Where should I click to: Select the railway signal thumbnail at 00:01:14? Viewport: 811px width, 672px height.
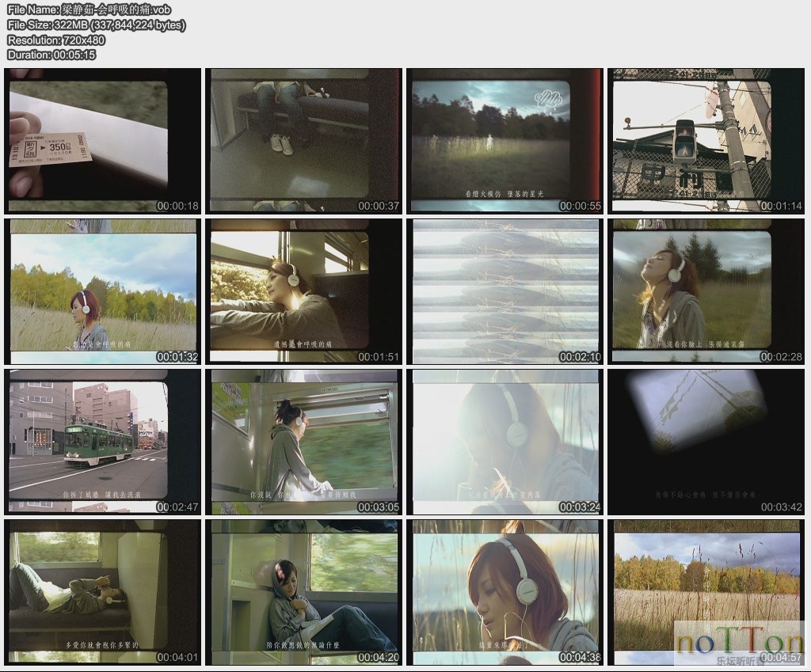[x=706, y=141]
